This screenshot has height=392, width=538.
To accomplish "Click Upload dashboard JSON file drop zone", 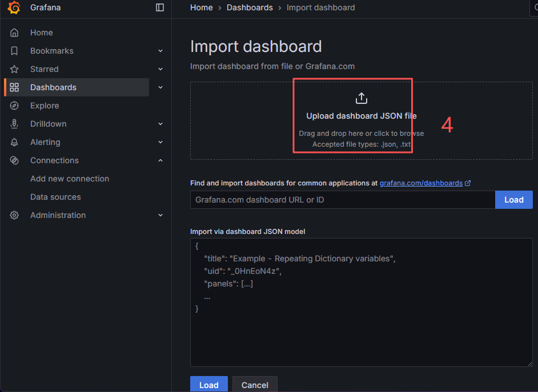I will pyautogui.click(x=362, y=120).
